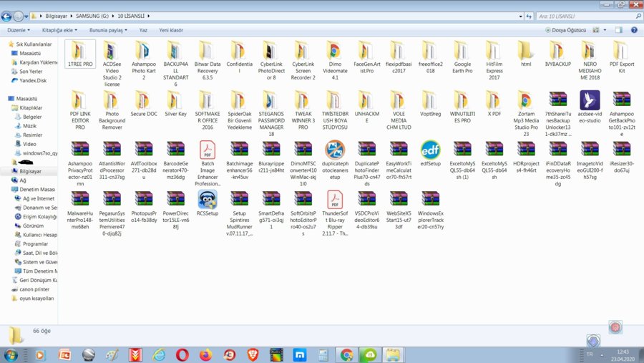
Task: Click the Opera browser taskbar icon
Action: [x=182, y=354]
